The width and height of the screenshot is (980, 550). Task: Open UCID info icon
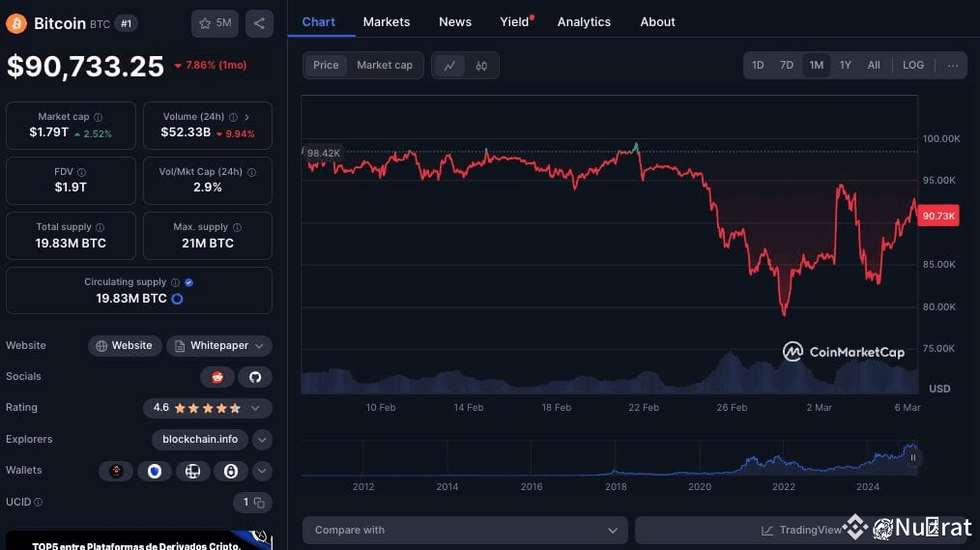pyautogui.click(x=38, y=502)
